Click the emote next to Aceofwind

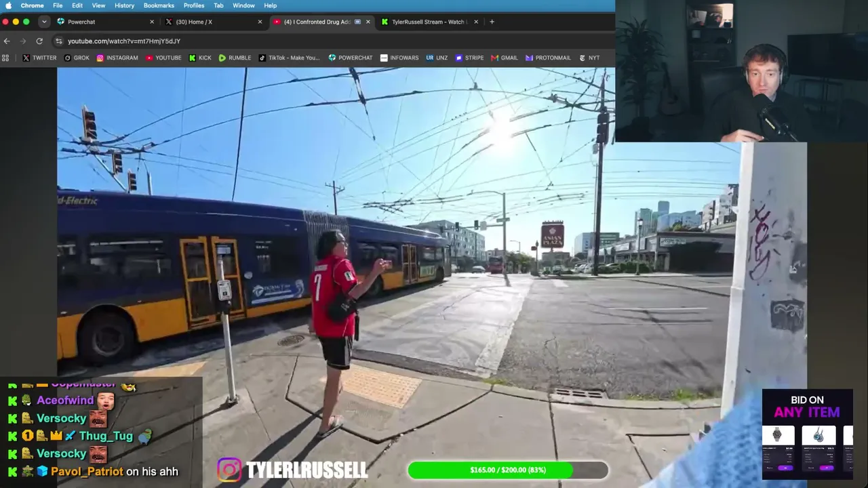(x=104, y=400)
